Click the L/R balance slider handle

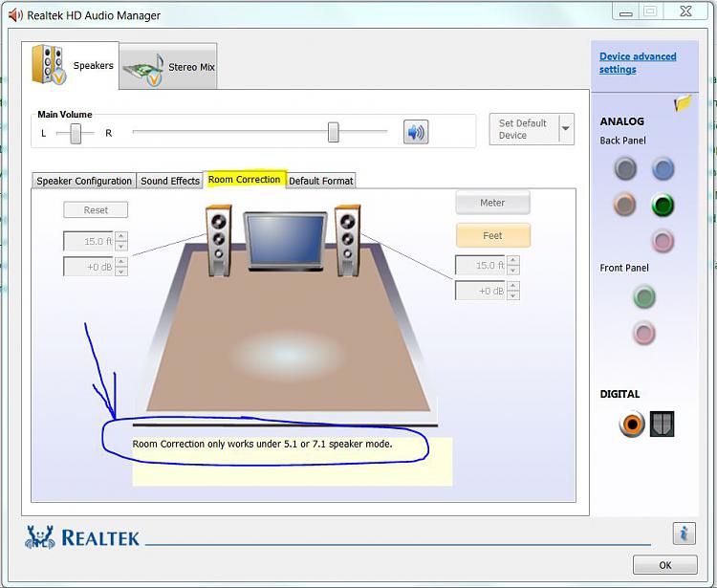[x=76, y=133]
